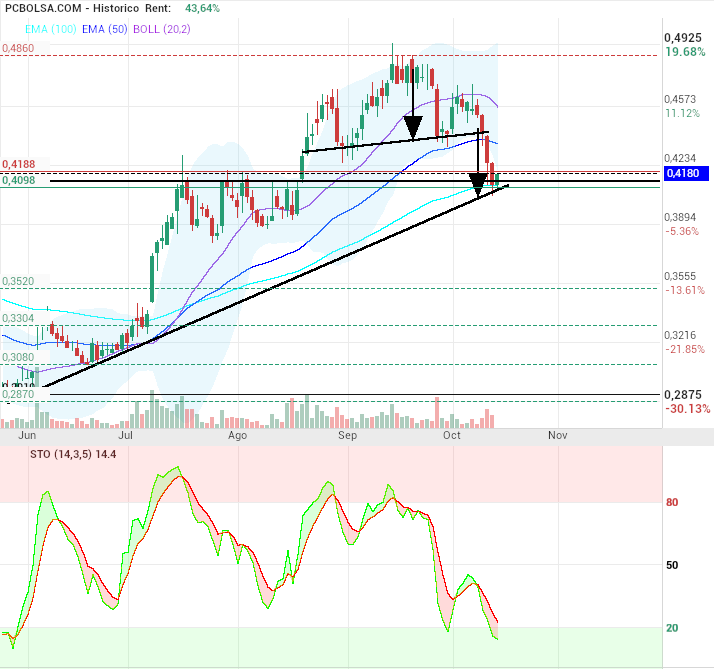The image size is (714, 669).
Task: Click the 80 level on stochastic scale
Action: (672, 503)
